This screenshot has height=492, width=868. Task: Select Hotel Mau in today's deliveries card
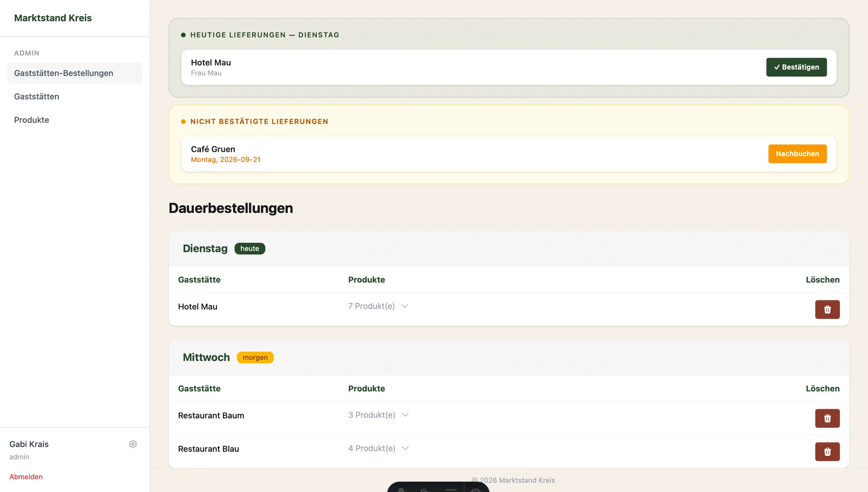[509, 67]
